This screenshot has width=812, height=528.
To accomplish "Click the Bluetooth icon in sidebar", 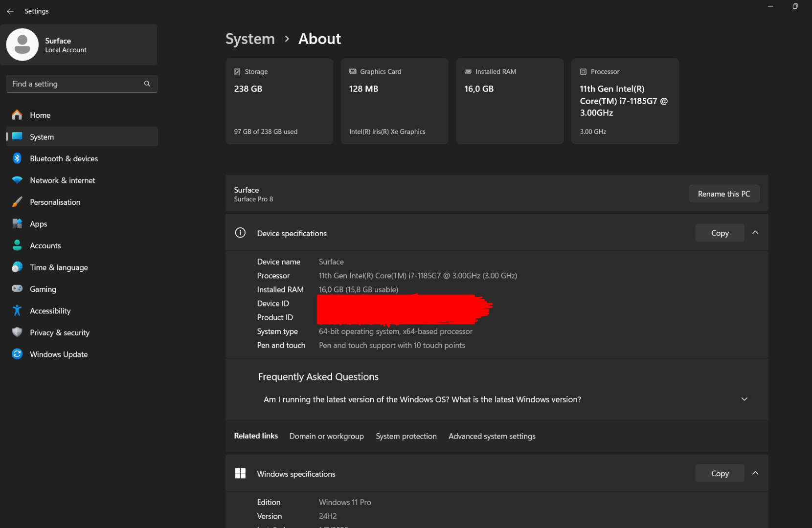I will click(x=17, y=158).
